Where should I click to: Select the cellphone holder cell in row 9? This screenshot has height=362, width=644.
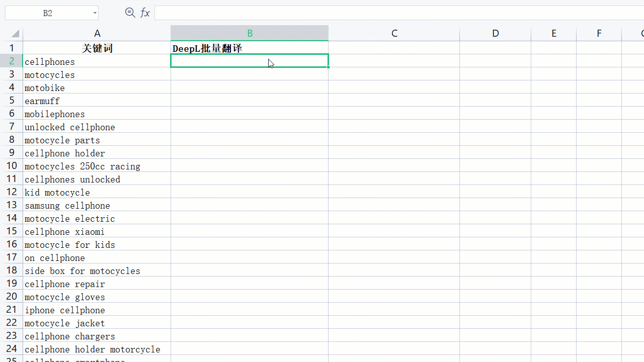97,153
